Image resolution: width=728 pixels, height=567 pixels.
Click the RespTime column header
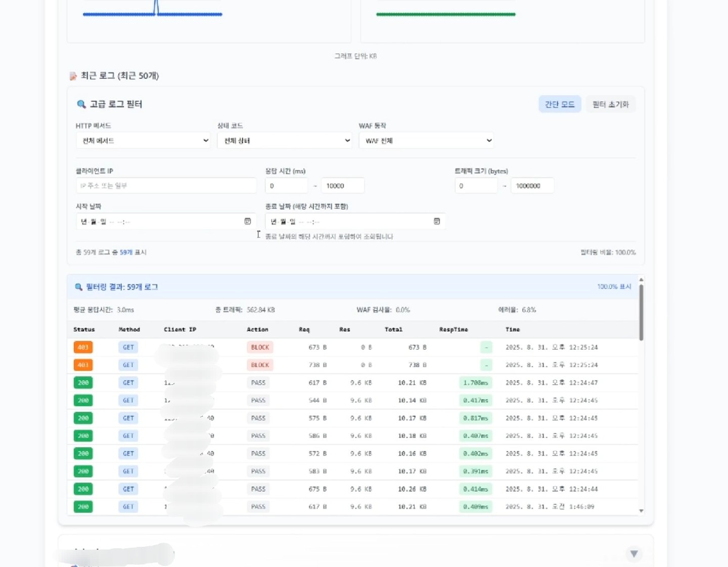click(453, 330)
